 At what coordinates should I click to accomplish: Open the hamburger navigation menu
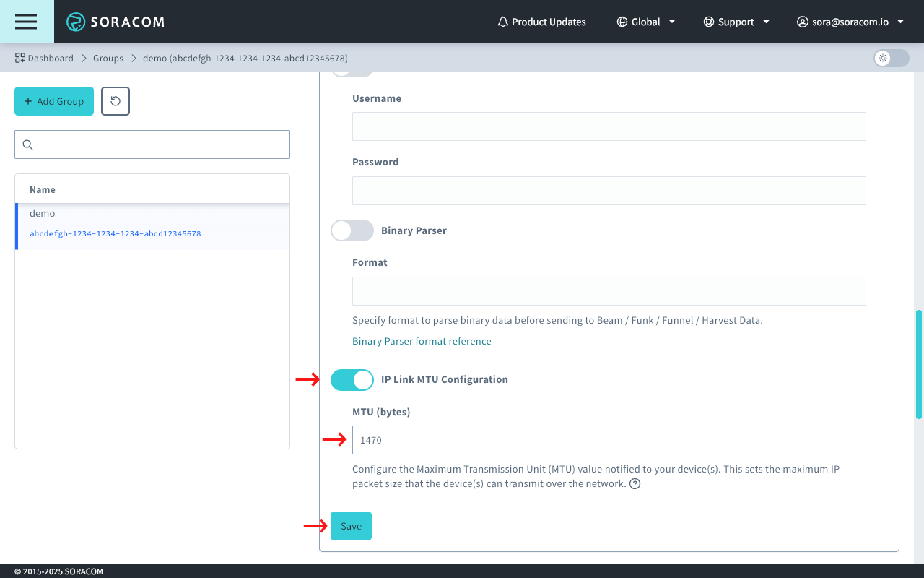(26, 22)
